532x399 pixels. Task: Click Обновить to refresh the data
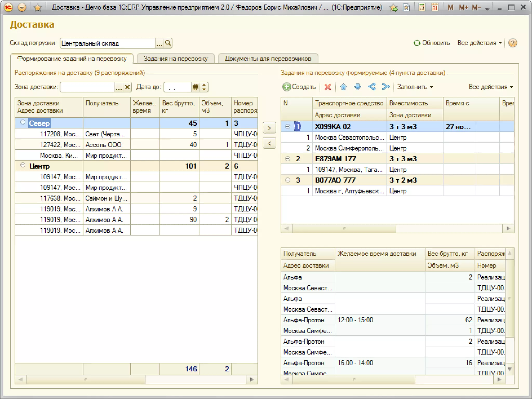[x=431, y=43]
